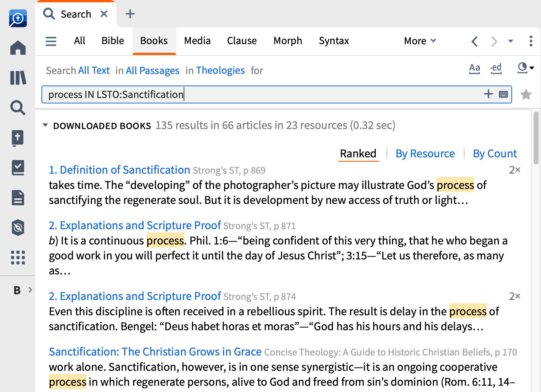Open the Library books icon

point(18,78)
